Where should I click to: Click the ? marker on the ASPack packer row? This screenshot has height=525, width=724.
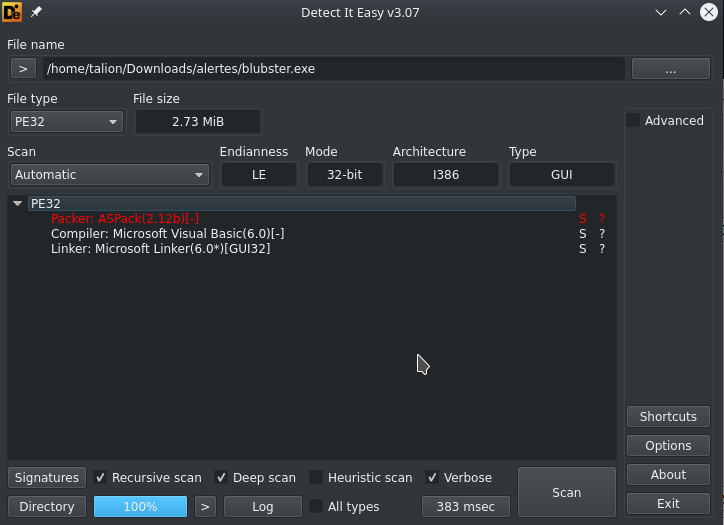602,218
